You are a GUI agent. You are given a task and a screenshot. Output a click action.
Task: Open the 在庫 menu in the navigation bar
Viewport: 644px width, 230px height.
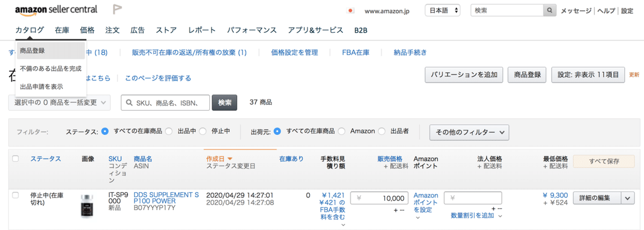[x=62, y=30]
